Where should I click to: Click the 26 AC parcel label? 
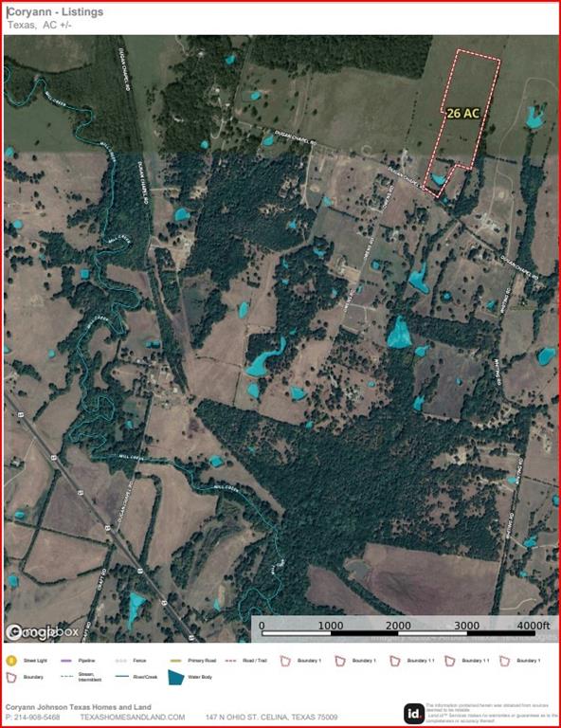(462, 114)
